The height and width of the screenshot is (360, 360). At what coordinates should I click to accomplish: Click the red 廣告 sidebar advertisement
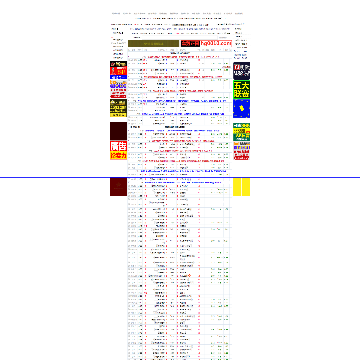coord(118,150)
